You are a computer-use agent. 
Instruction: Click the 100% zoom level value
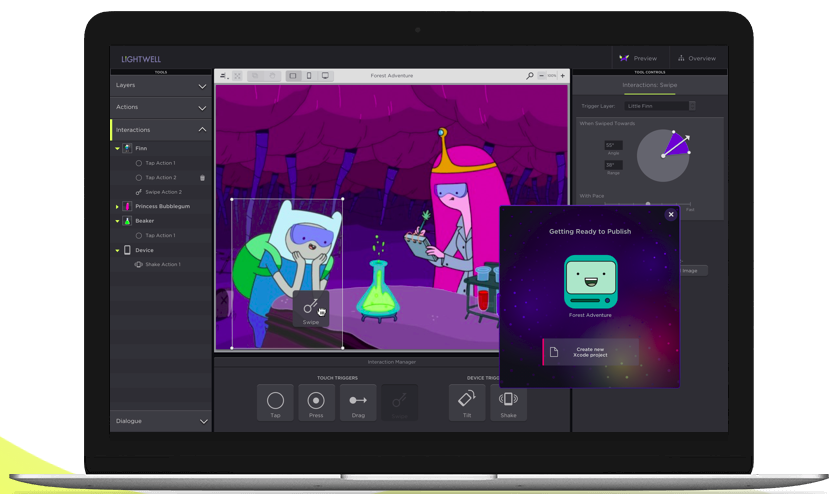tap(552, 76)
